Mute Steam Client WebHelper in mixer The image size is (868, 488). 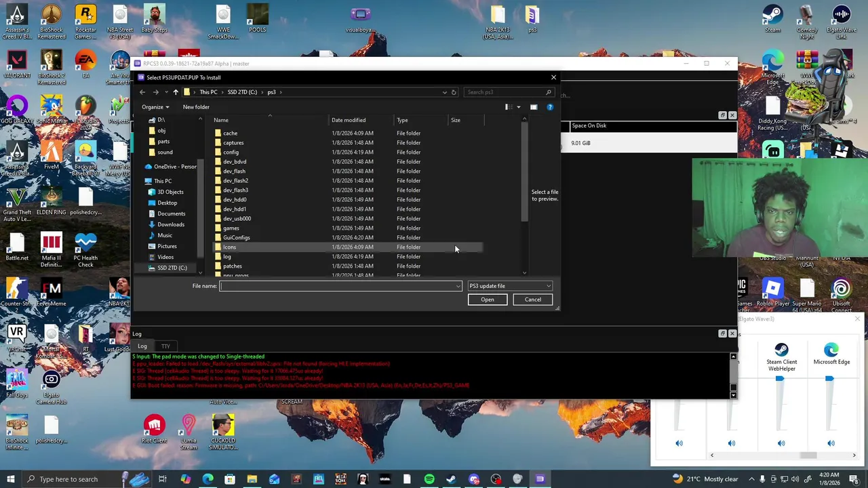point(781,443)
